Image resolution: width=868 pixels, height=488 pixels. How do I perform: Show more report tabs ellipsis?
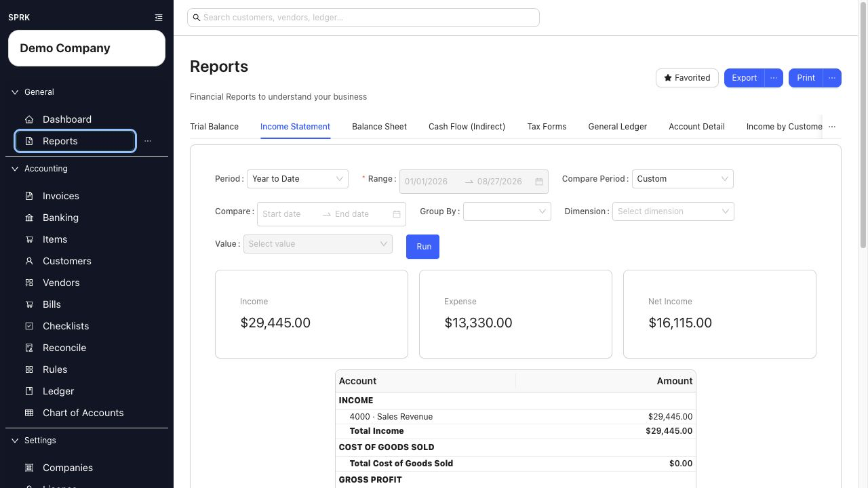coord(832,127)
